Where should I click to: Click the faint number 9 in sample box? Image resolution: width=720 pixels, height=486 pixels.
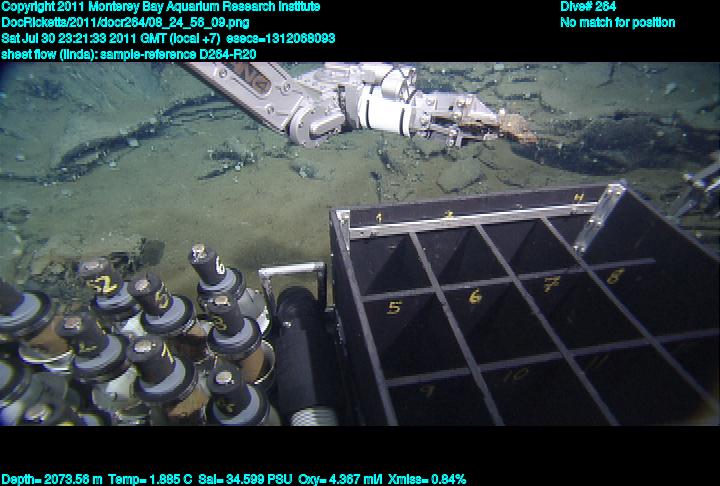tap(428, 391)
